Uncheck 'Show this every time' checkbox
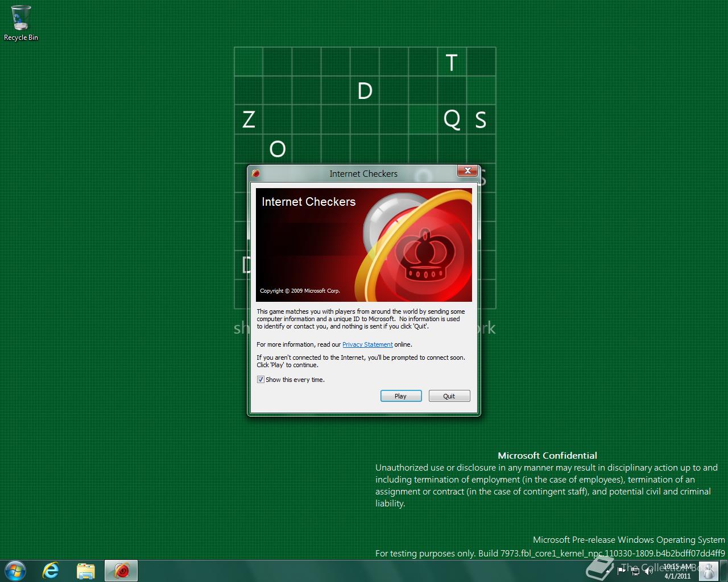The height and width of the screenshot is (582, 728). coord(260,380)
